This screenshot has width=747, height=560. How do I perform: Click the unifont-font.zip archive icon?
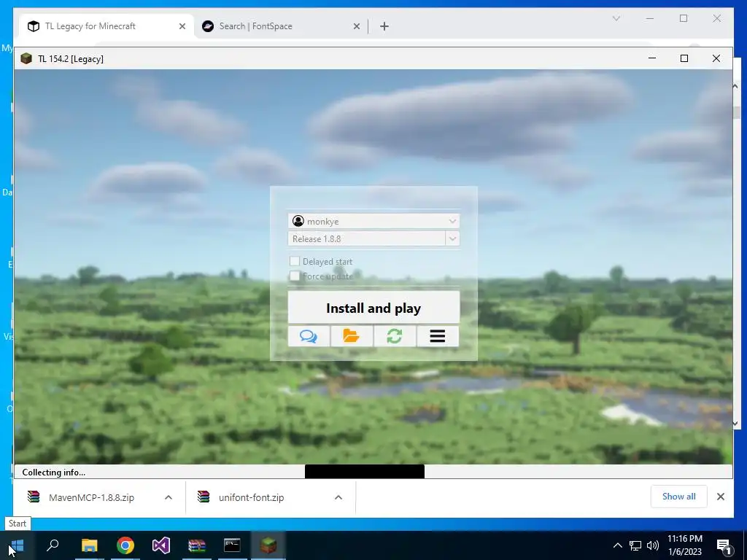(204, 497)
